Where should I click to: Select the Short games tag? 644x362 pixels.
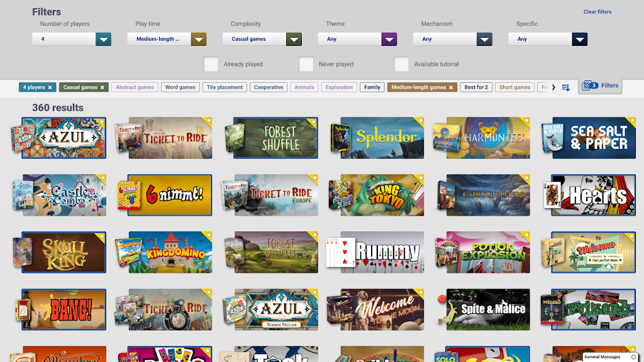click(x=514, y=87)
